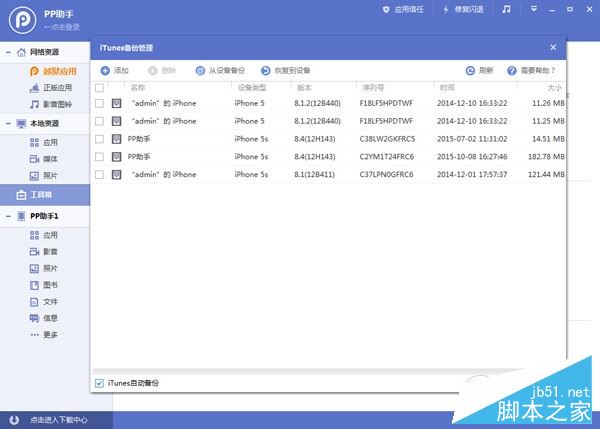Click the PP助手1 phone device icon
The height and width of the screenshot is (429, 600).
coord(21,216)
